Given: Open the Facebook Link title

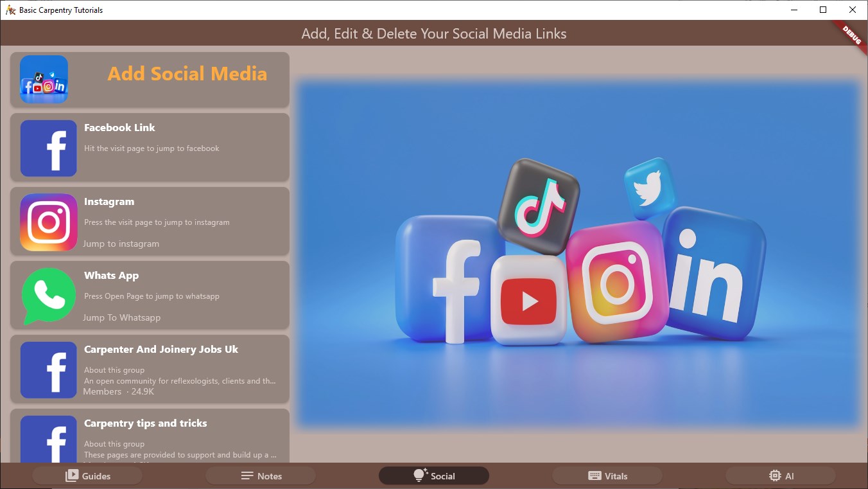Looking at the screenshot, I should click(x=119, y=127).
